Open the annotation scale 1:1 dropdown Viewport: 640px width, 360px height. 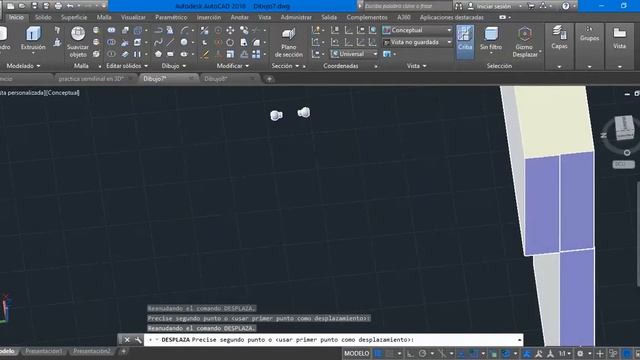click(x=564, y=353)
